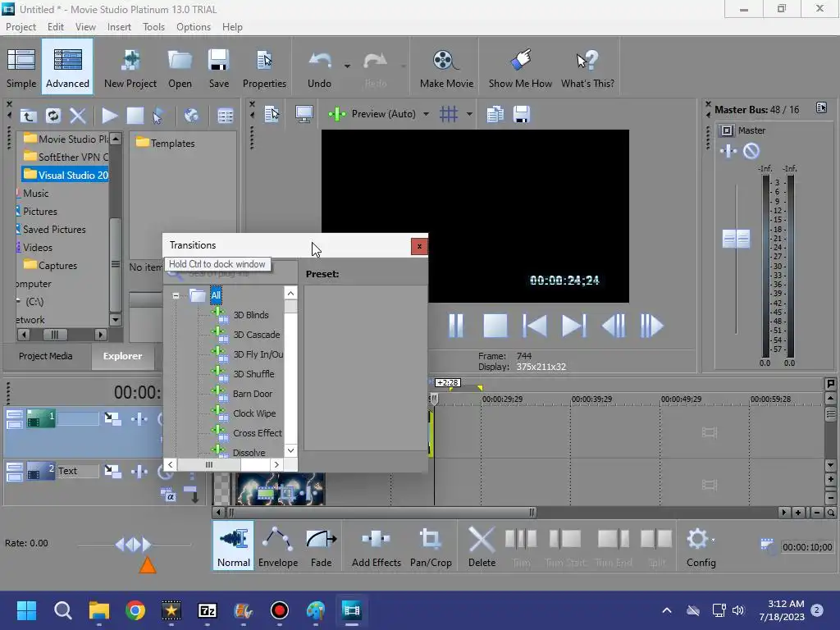Open the Config dropdown
840x630 pixels.
point(701,547)
